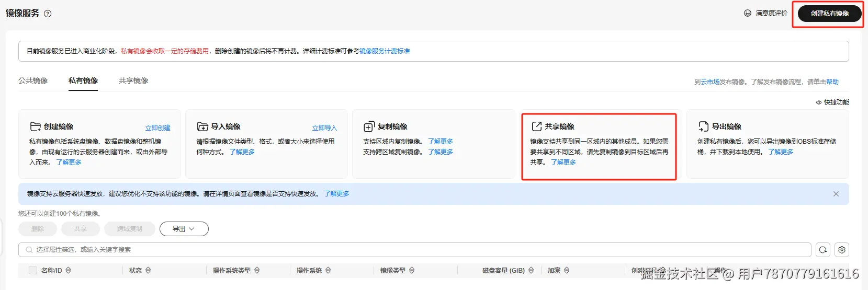Sort by 操作系统 column arrow

328,270
